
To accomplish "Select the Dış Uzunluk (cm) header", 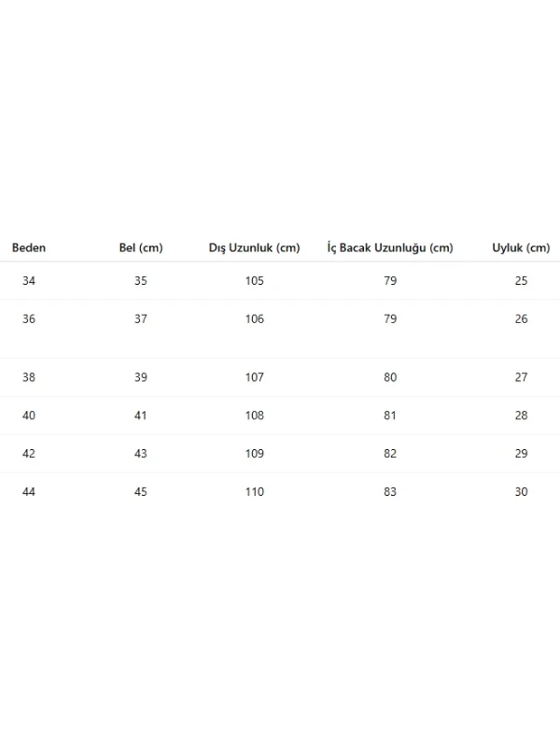I will click(255, 247).
